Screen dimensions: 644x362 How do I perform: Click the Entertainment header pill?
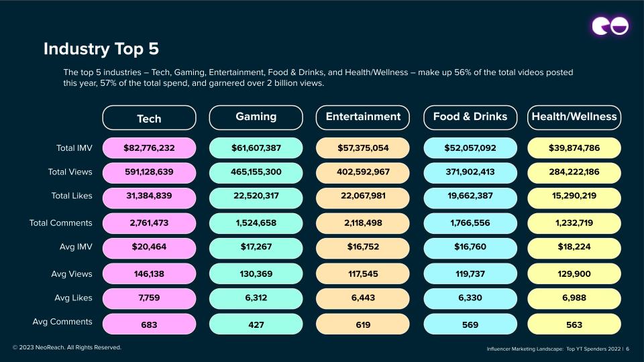pos(363,118)
